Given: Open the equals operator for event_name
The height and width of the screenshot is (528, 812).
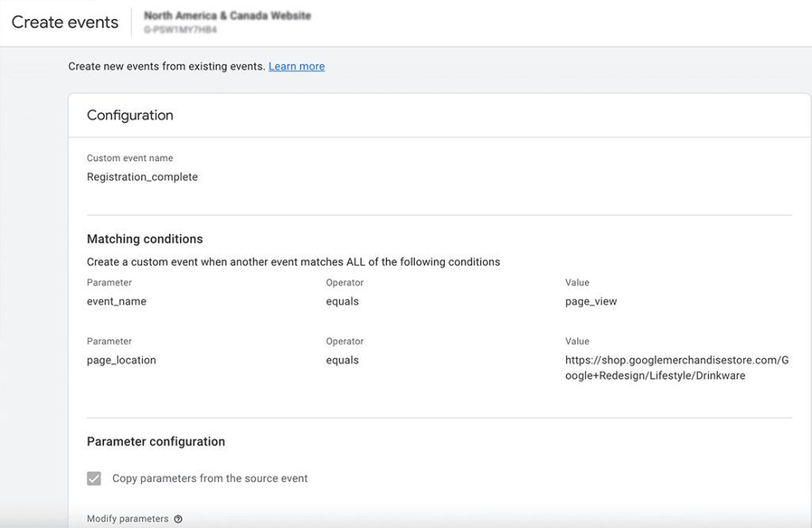Looking at the screenshot, I should tap(343, 301).
